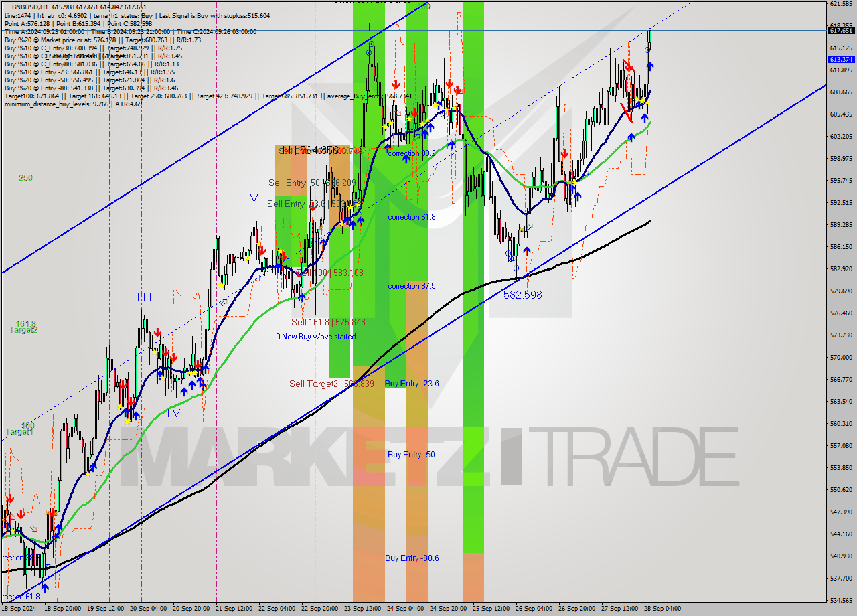The image size is (857, 616).
Task: Click the 'minimum_distance_buy_levels: 9.266' line
Action: (x=73, y=104)
